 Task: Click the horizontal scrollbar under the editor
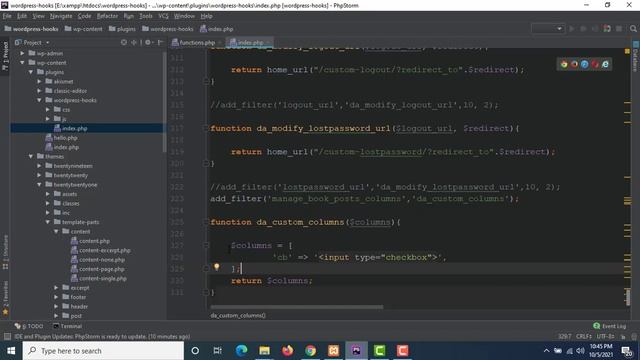[x=297, y=307]
